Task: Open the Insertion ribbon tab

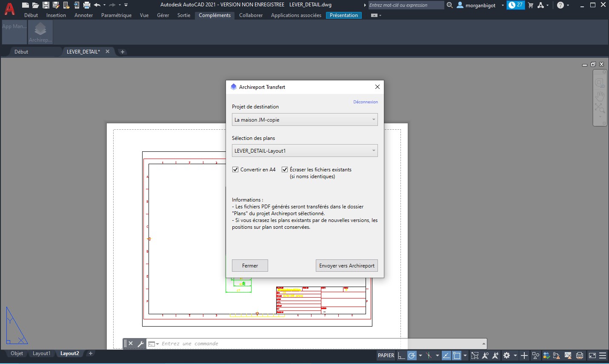Action: point(56,15)
